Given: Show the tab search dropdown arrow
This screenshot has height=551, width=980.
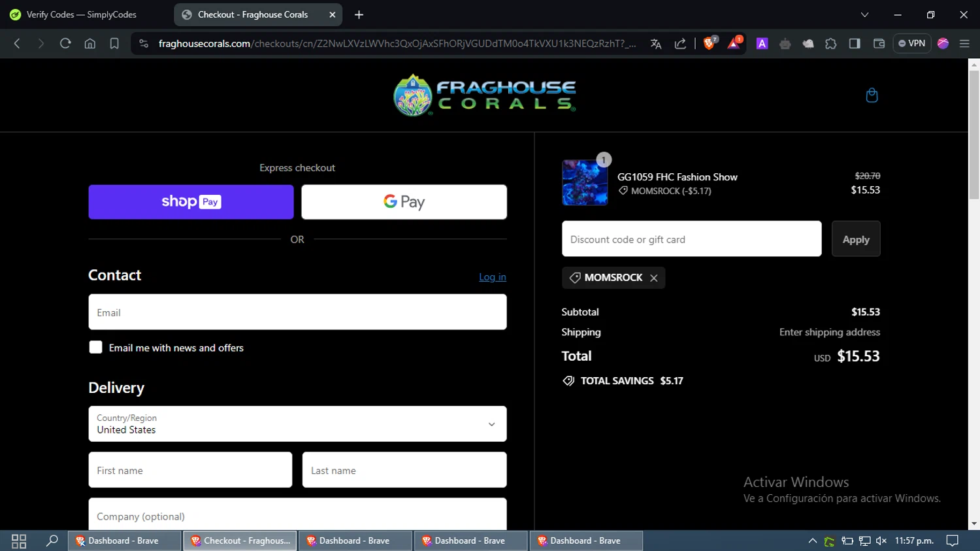Looking at the screenshot, I should [x=864, y=14].
